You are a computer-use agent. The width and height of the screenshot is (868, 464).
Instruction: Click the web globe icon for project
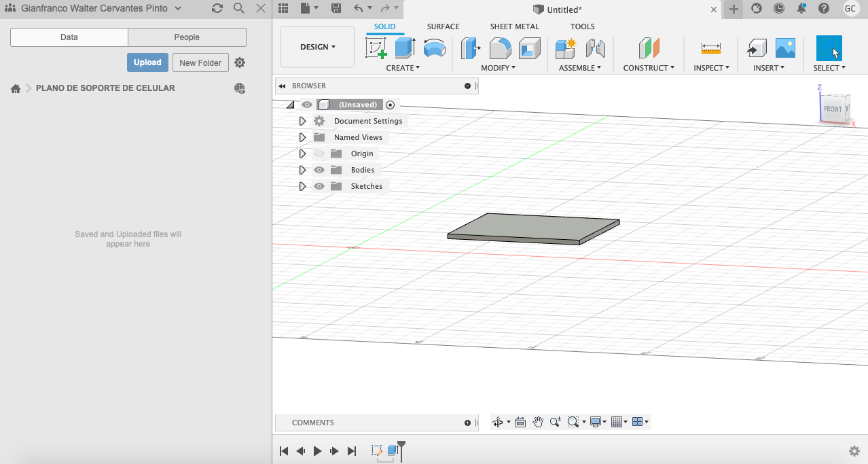[240, 88]
